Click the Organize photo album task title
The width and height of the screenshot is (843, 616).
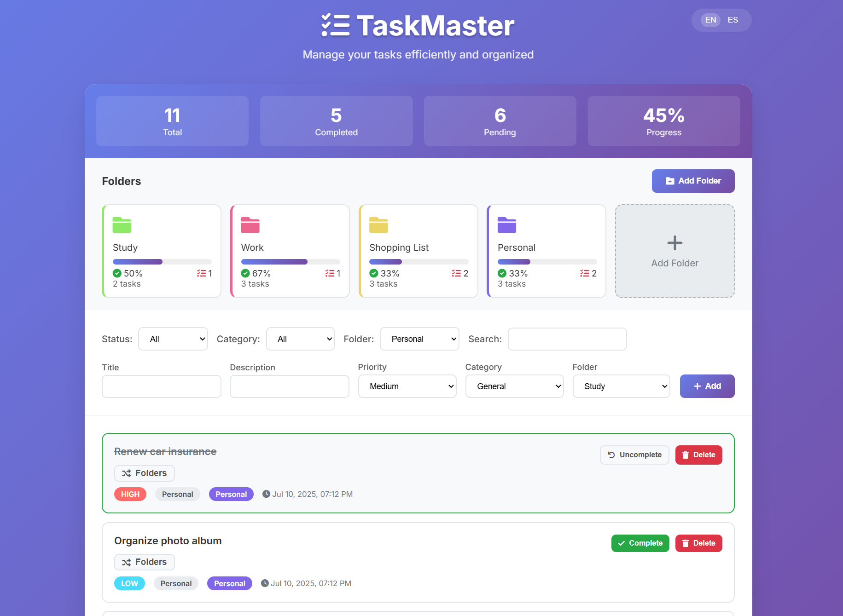point(168,541)
